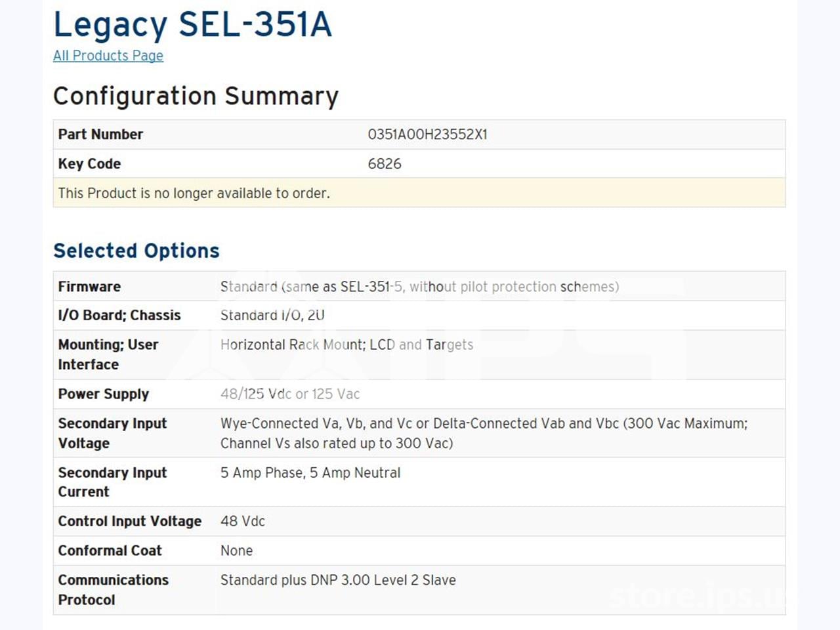Click the Mounting; User Interface label

108,354
